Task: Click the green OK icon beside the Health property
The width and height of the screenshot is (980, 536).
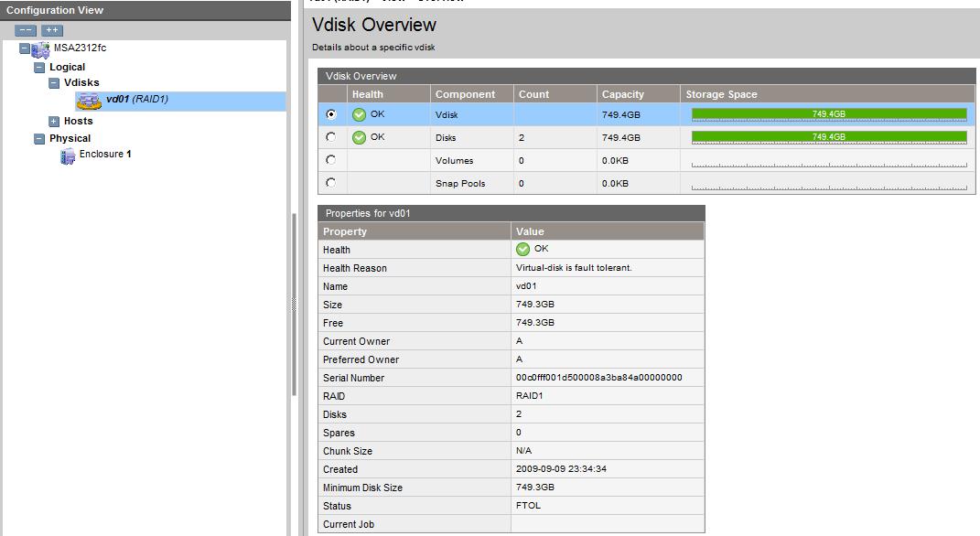Action: click(x=522, y=249)
